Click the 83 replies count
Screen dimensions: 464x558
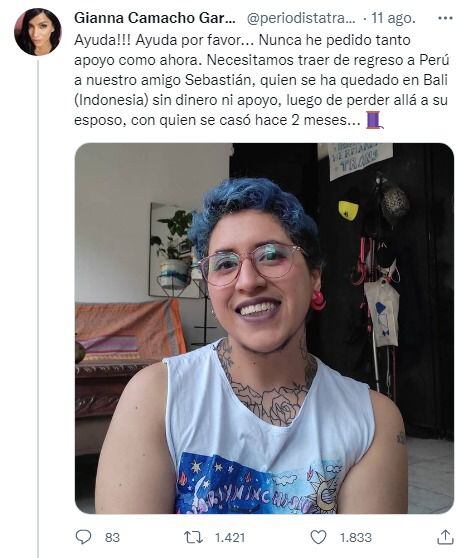[112, 537]
